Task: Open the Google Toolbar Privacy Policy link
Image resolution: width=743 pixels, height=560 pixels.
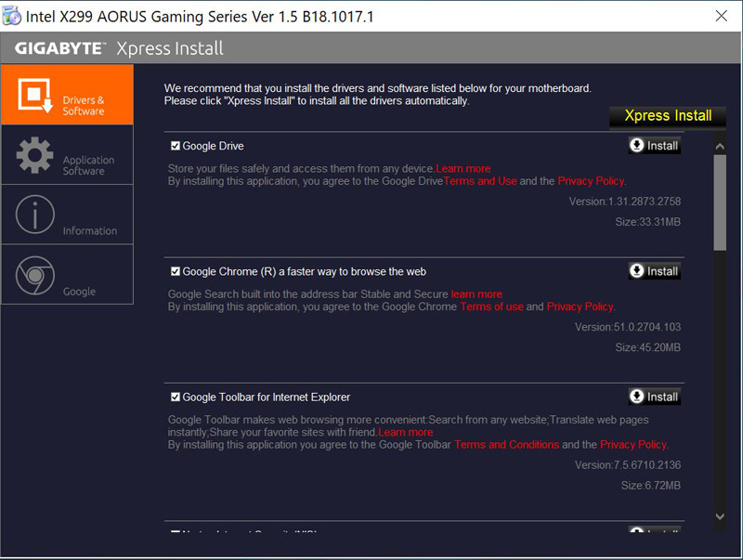Action: (x=633, y=445)
